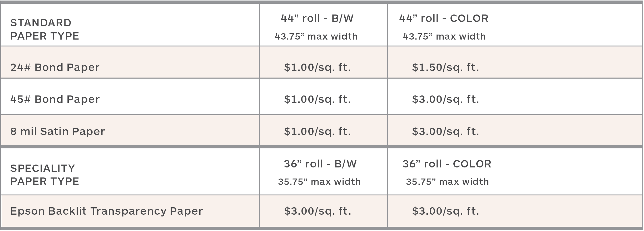Click 8 mil Satin color price cell
Image resolution: width=644 pixels, height=231 pixels.
445,131
